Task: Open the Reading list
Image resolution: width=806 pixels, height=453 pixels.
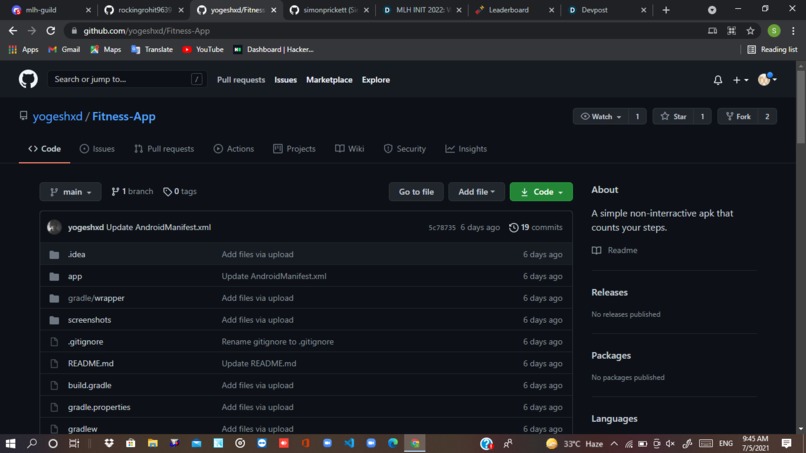Action: (x=773, y=49)
